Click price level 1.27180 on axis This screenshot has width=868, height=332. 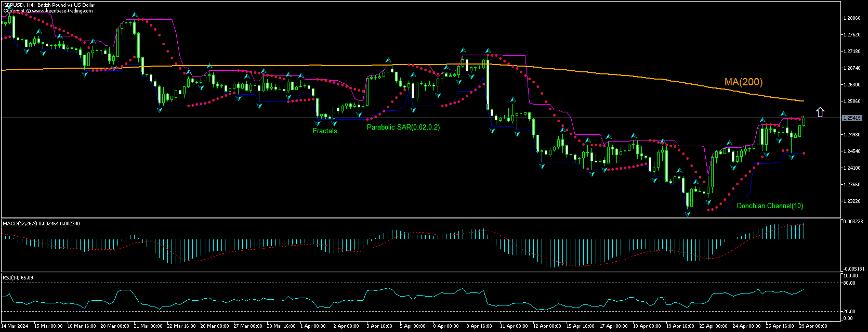(x=852, y=52)
